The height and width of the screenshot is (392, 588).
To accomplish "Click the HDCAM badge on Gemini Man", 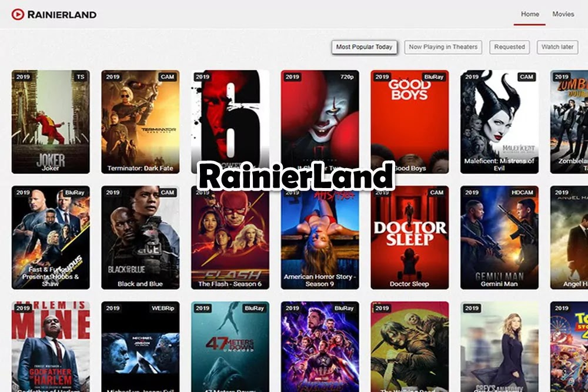I will click(x=522, y=193).
